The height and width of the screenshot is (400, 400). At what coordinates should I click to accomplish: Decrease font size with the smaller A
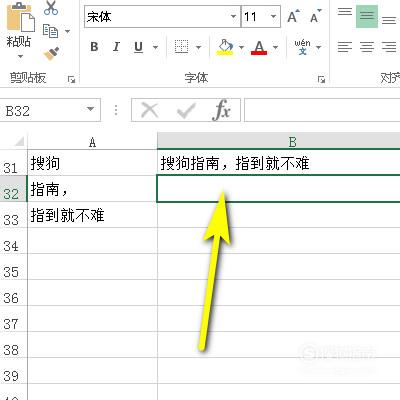tap(315, 16)
